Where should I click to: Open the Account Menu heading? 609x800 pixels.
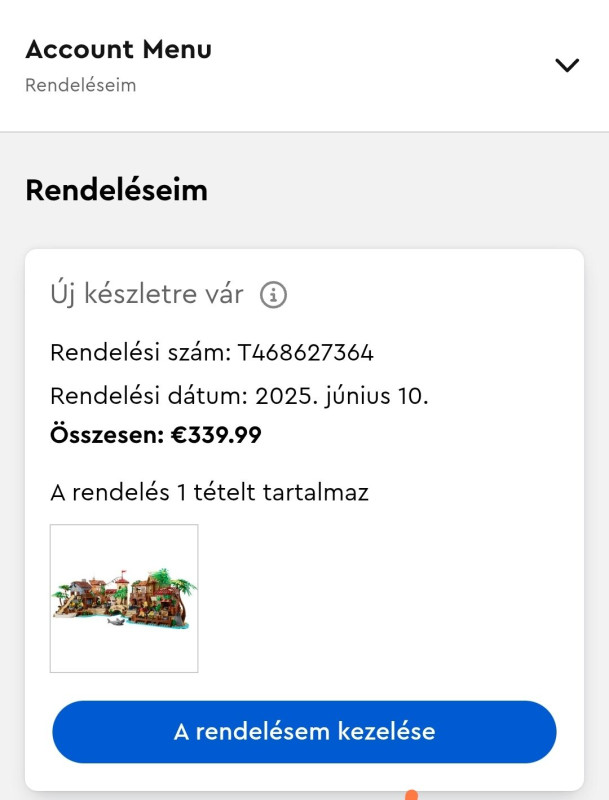pos(118,49)
